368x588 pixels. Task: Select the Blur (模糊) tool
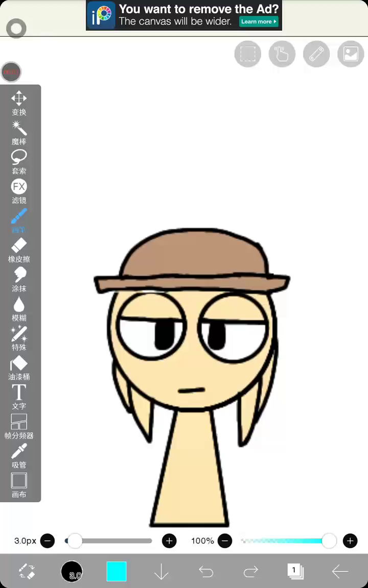pos(19,308)
